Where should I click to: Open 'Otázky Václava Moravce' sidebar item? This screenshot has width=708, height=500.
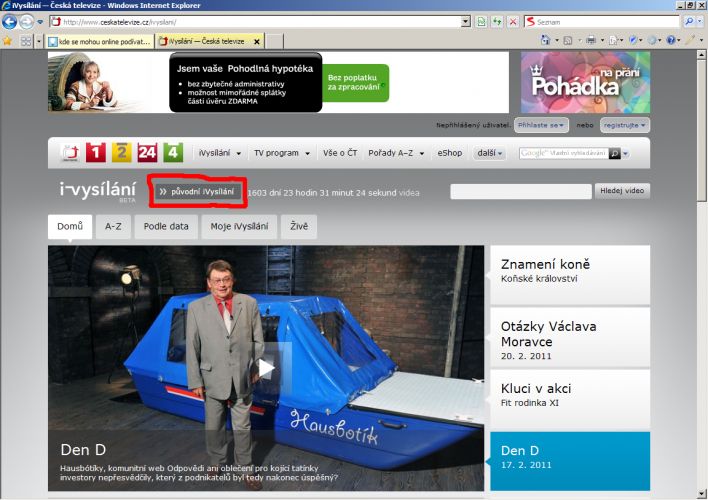(570, 337)
